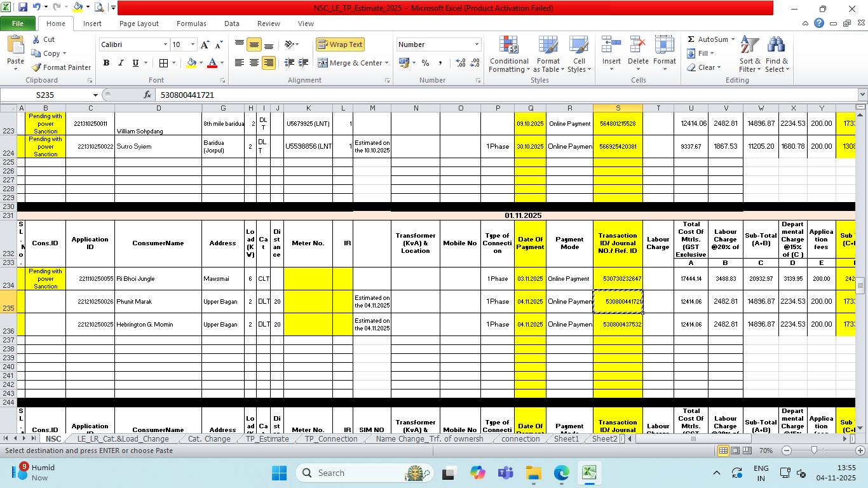This screenshot has height=488, width=868.
Task: Activate the Format Painter
Action: pos(62,67)
